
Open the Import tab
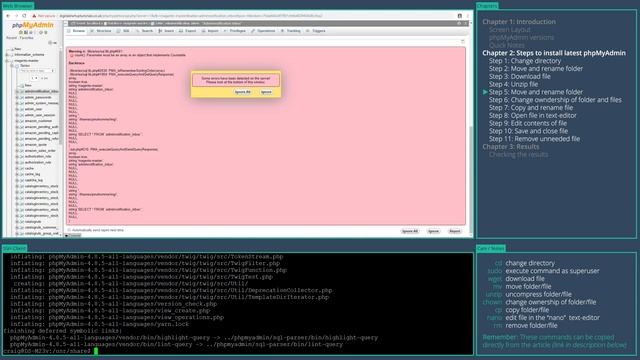coord(210,31)
